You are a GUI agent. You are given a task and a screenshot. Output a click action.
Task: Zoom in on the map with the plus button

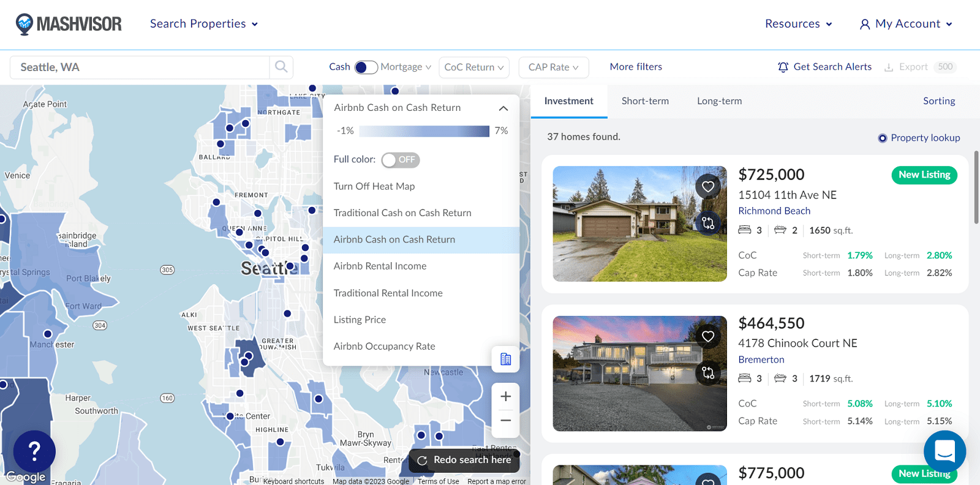tap(505, 396)
